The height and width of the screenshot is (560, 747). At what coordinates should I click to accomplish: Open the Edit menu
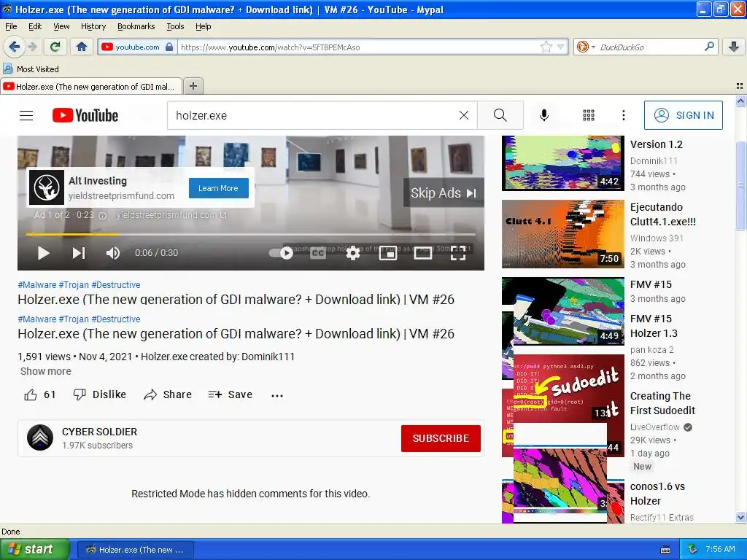pos(35,26)
